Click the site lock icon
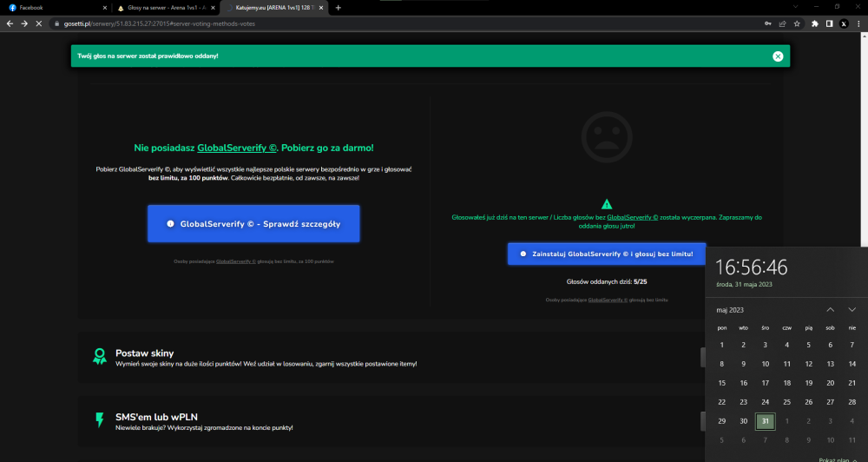The height and width of the screenshot is (462, 868). (56, 23)
